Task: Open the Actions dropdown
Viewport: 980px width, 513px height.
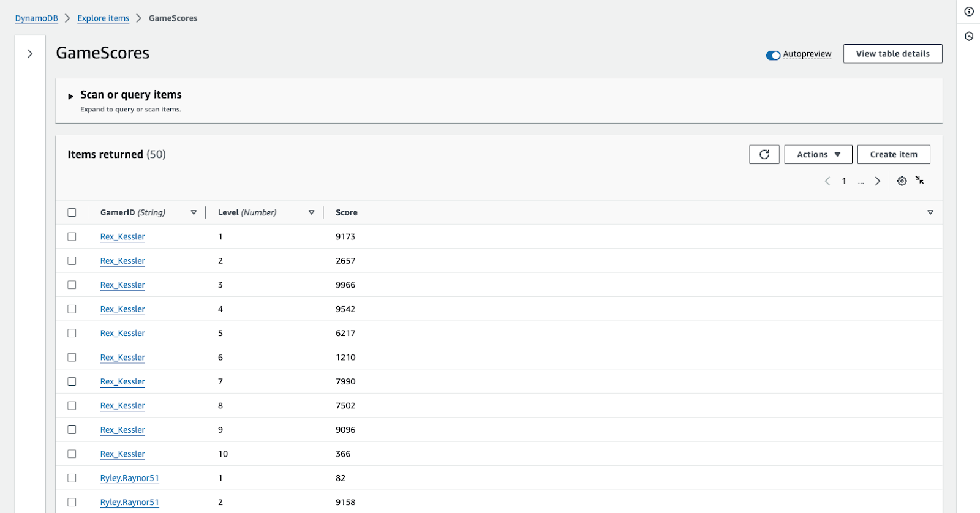Action: (818, 154)
